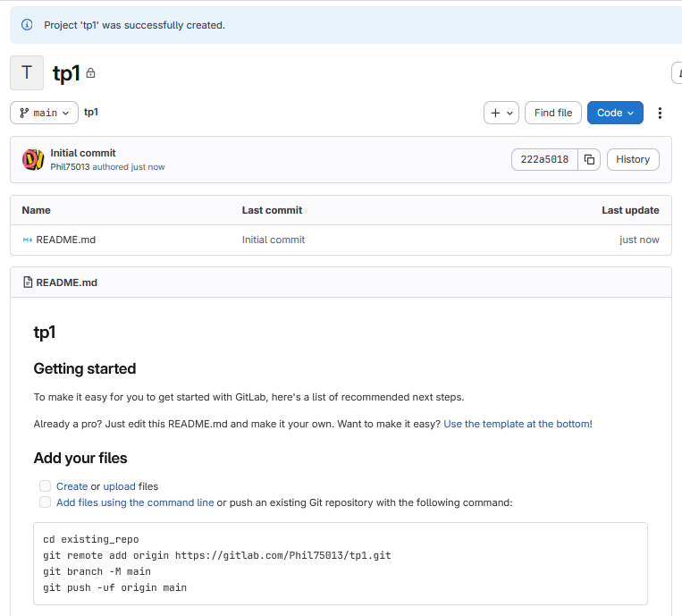The image size is (682, 616).
Task: Copy the commit SHA with the clipboard icon
Action: coord(589,159)
